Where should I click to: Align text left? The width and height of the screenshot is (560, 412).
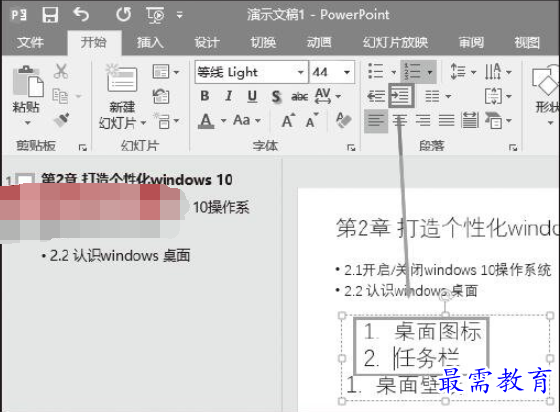click(x=376, y=121)
